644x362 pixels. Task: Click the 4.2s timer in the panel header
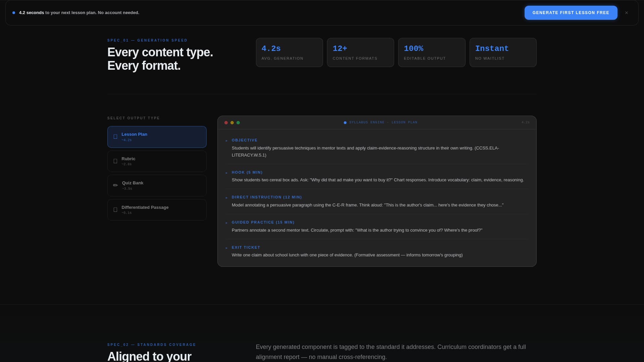[x=526, y=123]
